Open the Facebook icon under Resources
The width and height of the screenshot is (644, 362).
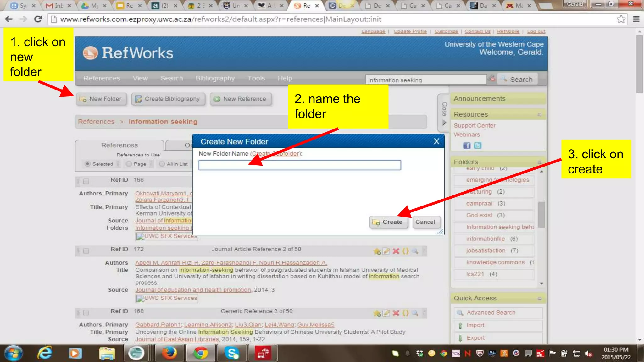coord(467,145)
